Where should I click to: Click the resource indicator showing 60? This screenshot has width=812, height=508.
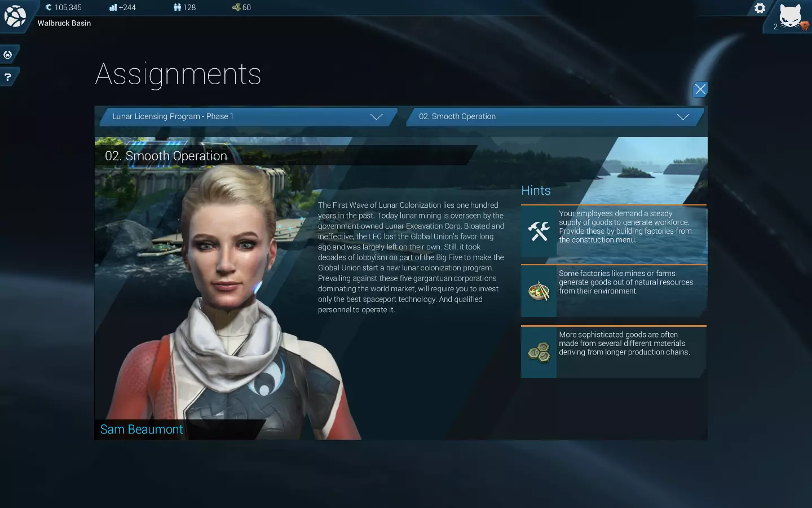tap(241, 7)
